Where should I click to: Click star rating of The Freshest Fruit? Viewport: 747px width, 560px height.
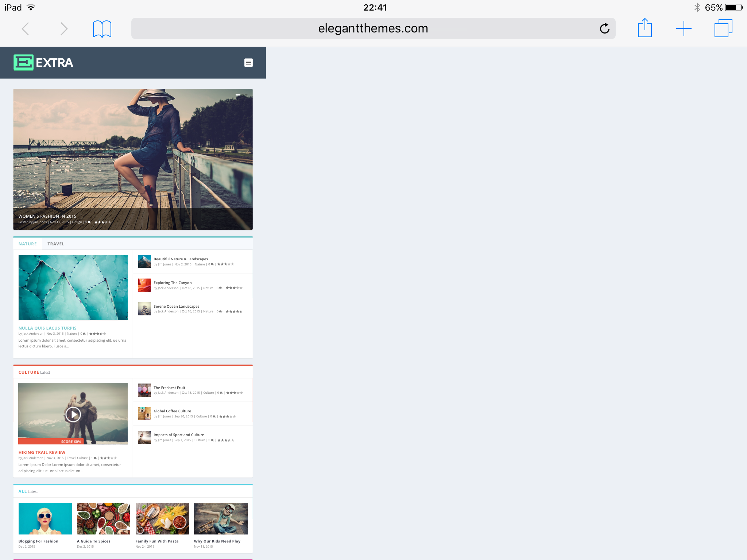click(235, 393)
